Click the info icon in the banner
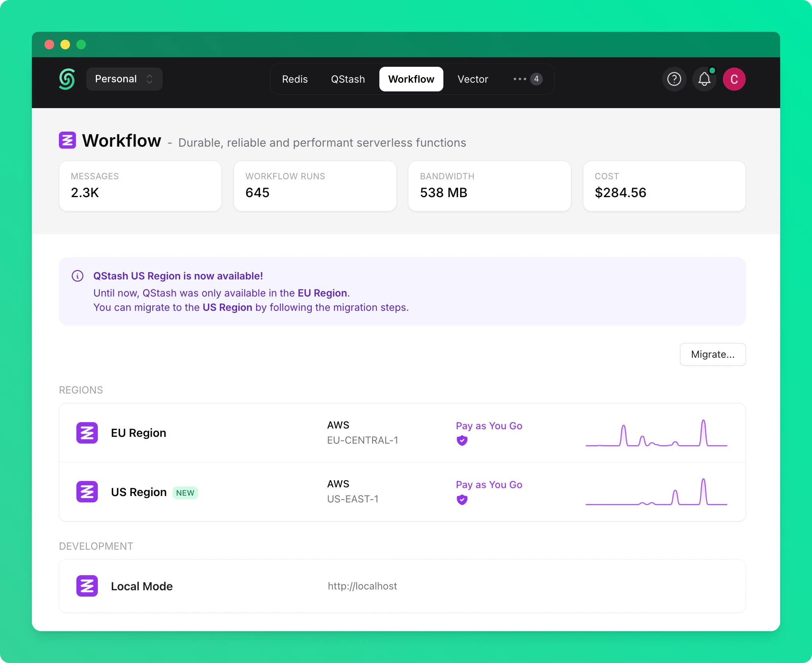Screen dimensions: 812x663 (78, 276)
